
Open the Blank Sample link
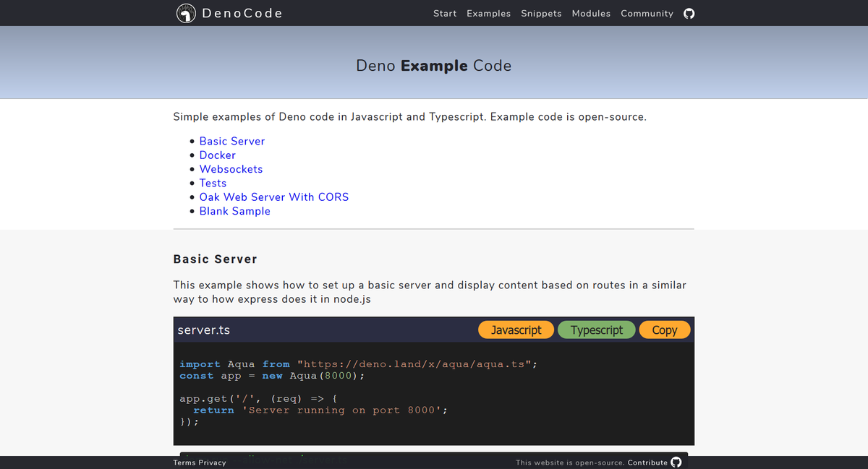click(234, 211)
